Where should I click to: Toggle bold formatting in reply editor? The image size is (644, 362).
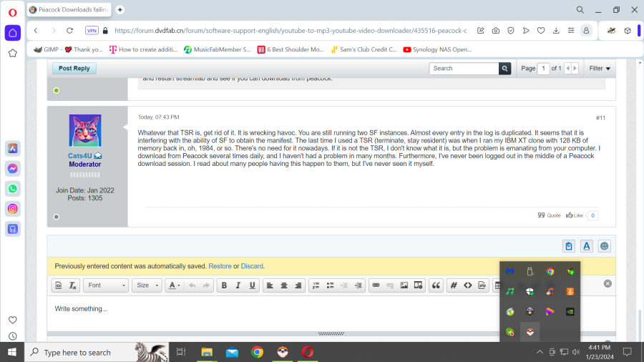224,285
